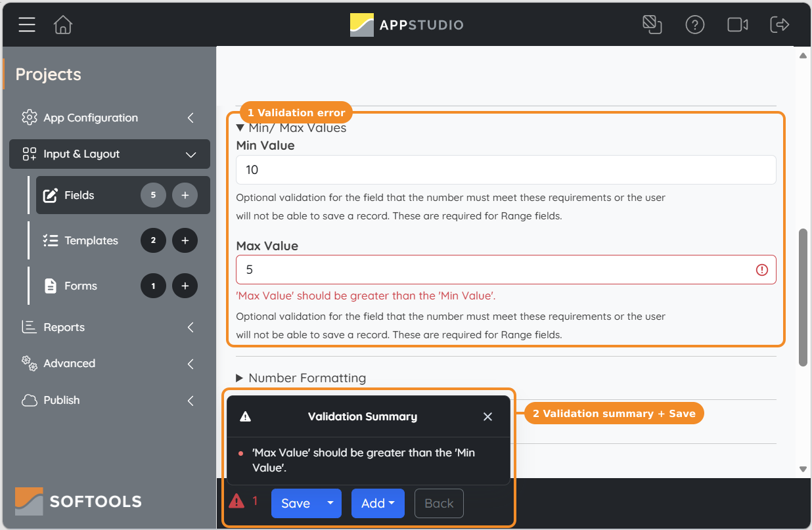The width and height of the screenshot is (812, 530).
Task: Click the Templates count badge 2
Action: tap(153, 240)
